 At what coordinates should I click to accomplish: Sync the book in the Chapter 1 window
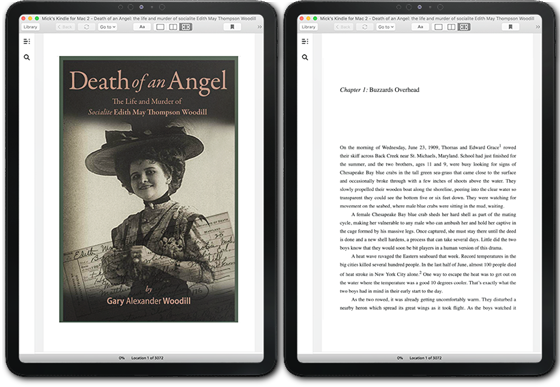coord(365,27)
